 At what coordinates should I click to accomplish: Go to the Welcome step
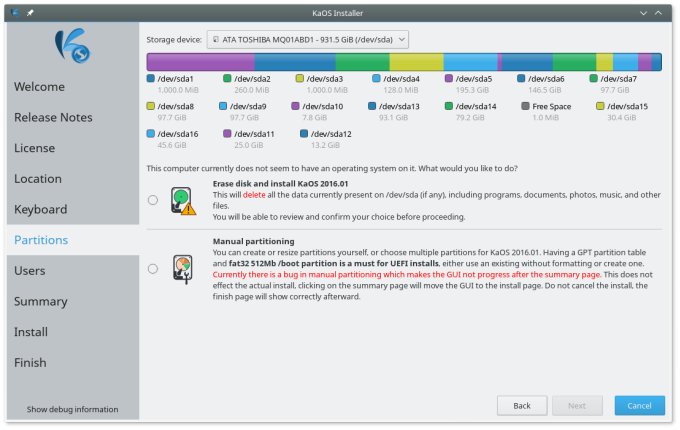39,87
